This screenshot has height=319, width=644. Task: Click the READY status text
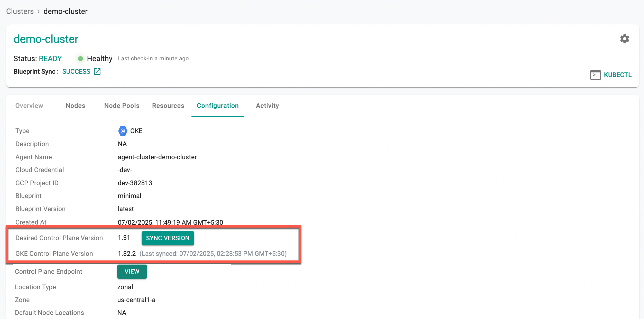pyautogui.click(x=50, y=59)
